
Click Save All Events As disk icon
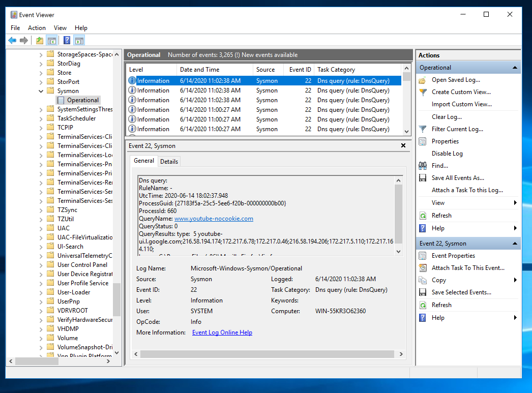[x=423, y=178]
